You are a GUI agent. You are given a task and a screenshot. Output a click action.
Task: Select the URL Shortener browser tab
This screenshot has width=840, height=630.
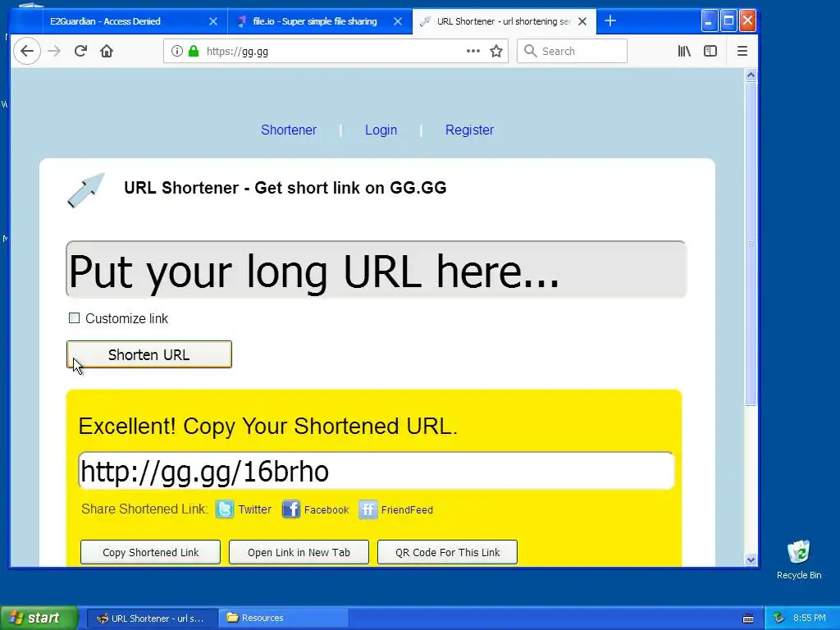pos(504,21)
